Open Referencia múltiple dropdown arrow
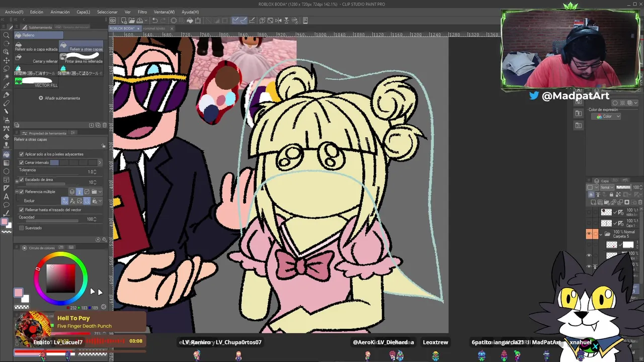This screenshot has height=362, width=644. [x=101, y=192]
